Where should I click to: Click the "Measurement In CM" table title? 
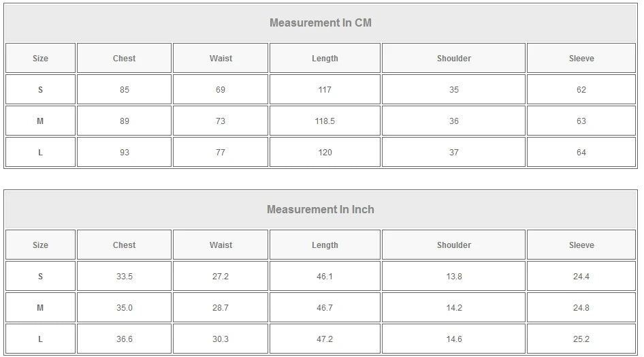pos(321,22)
